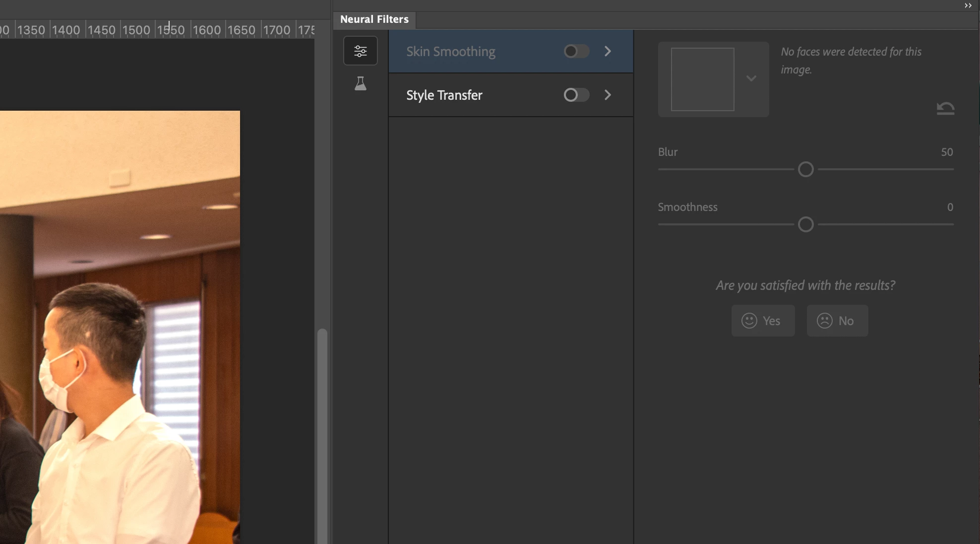Click the Blur slider handle
Screen dimensions: 980x544
point(806,169)
